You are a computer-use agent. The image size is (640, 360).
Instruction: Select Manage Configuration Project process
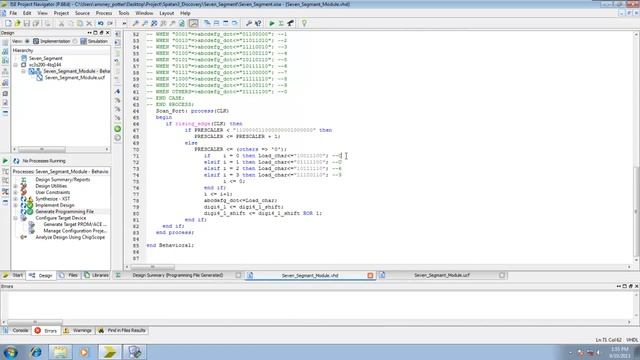click(75, 231)
